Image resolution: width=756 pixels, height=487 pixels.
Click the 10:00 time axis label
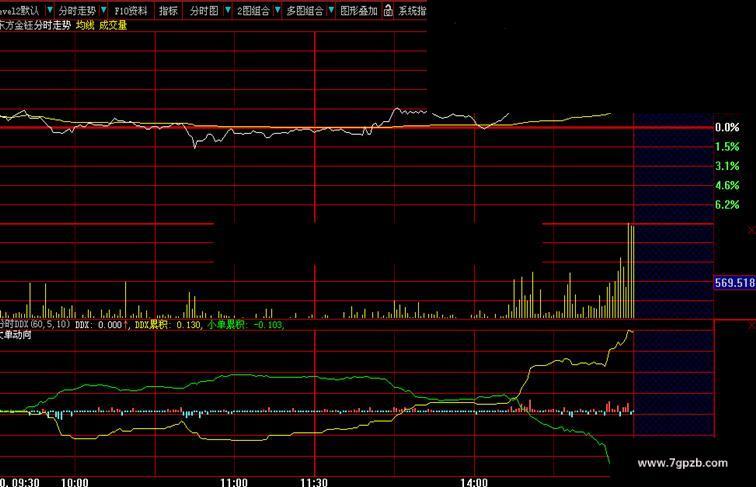[x=75, y=482]
